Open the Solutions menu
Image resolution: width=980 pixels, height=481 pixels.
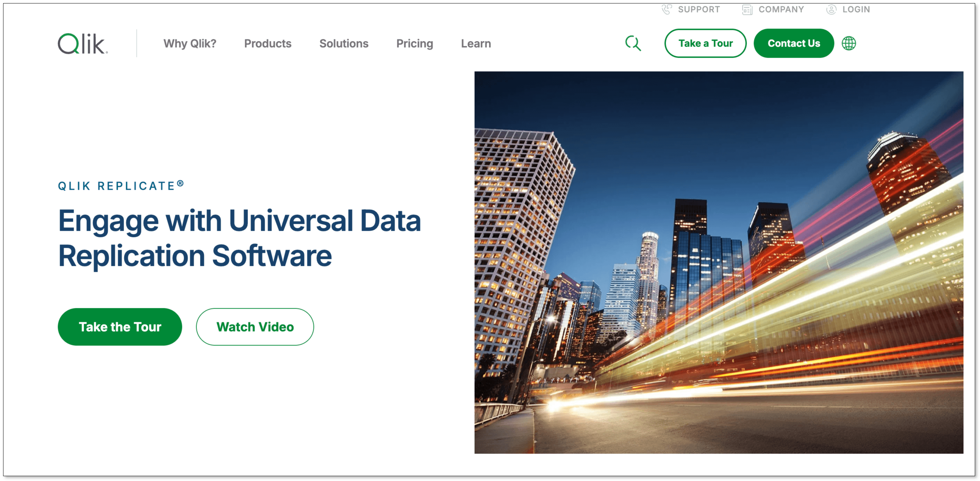(x=344, y=44)
